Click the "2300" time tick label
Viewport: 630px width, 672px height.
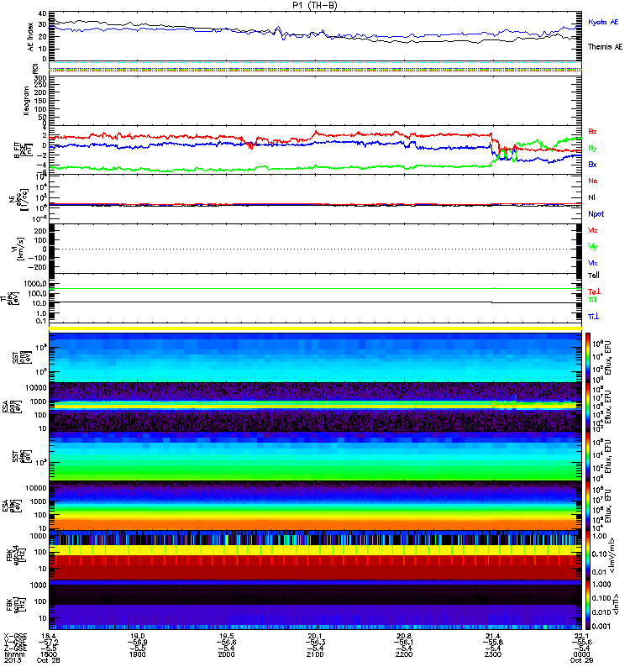(x=493, y=654)
